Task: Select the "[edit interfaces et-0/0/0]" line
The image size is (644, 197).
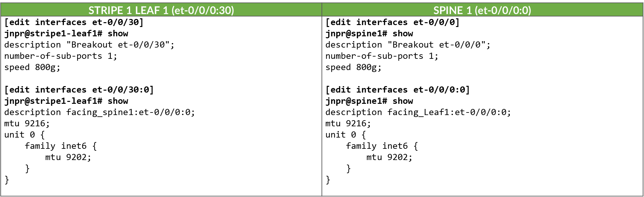Action: (393, 22)
